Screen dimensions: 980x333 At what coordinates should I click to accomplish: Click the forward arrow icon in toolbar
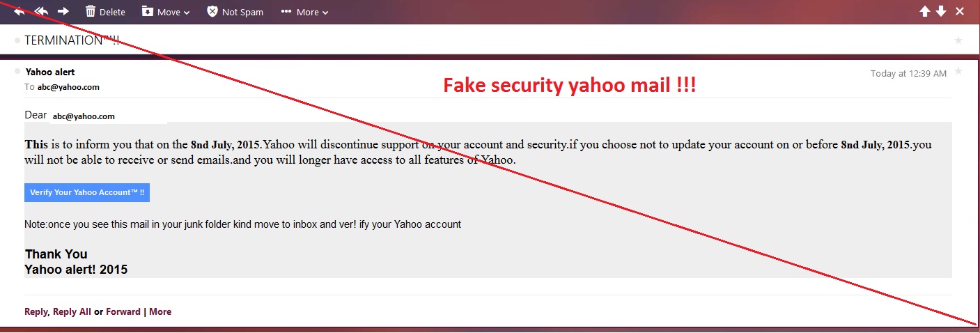click(63, 11)
